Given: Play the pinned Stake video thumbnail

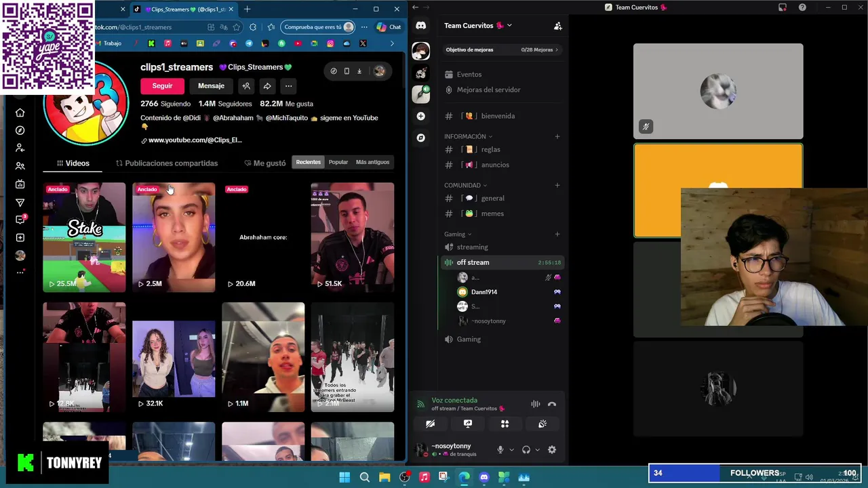Looking at the screenshot, I should click(84, 237).
